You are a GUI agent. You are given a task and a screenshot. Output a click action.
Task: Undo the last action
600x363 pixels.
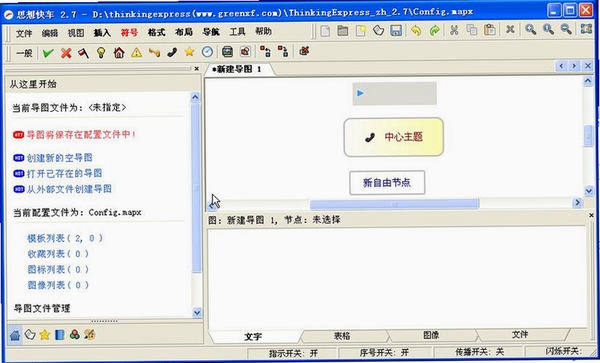[416, 31]
